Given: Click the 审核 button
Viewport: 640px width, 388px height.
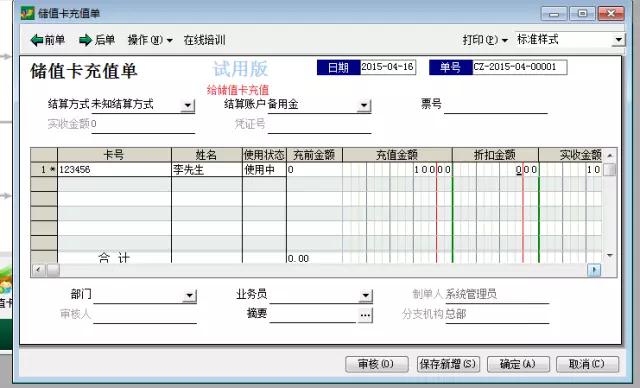Looking at the screenshot, I should point(377,364).
